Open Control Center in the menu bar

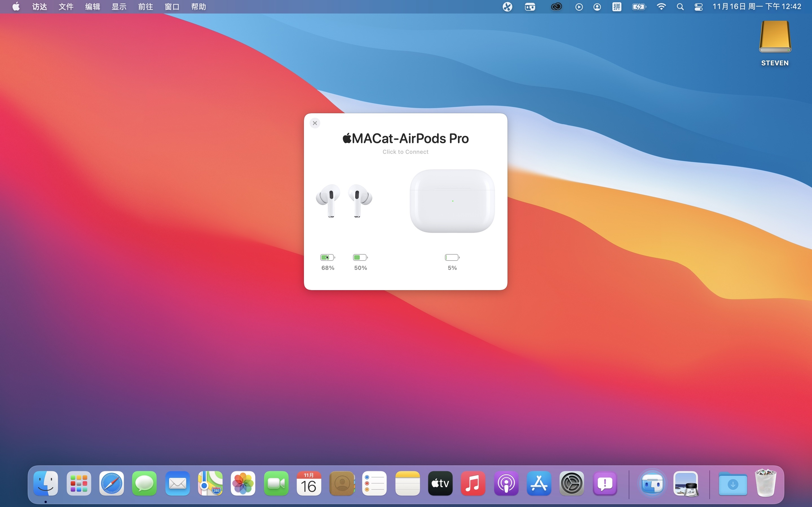(699, 7)
